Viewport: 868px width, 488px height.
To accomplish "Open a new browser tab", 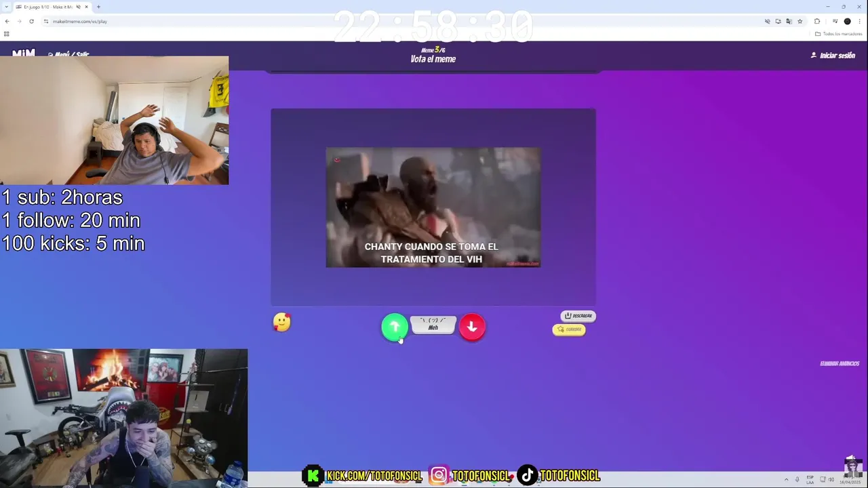I will [98, 7].
